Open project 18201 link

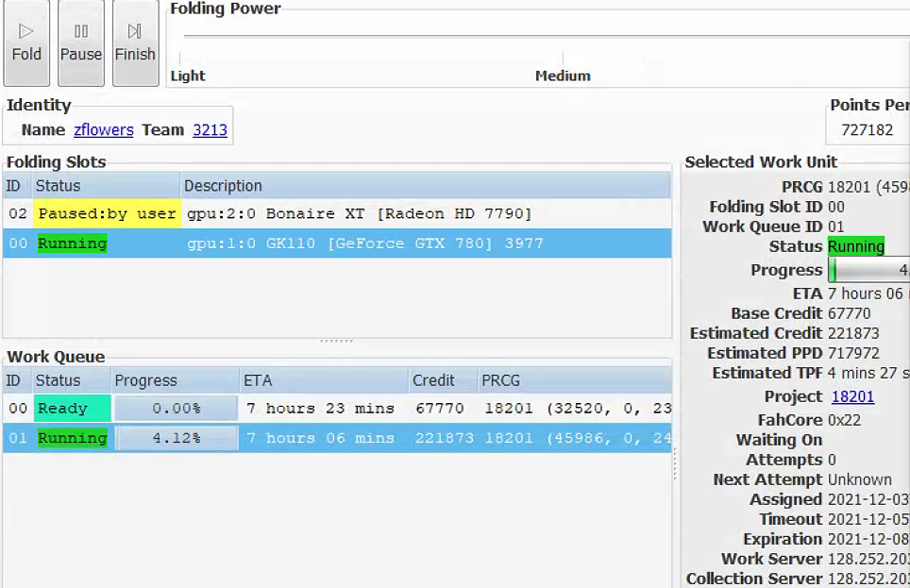tap(852, 396)
